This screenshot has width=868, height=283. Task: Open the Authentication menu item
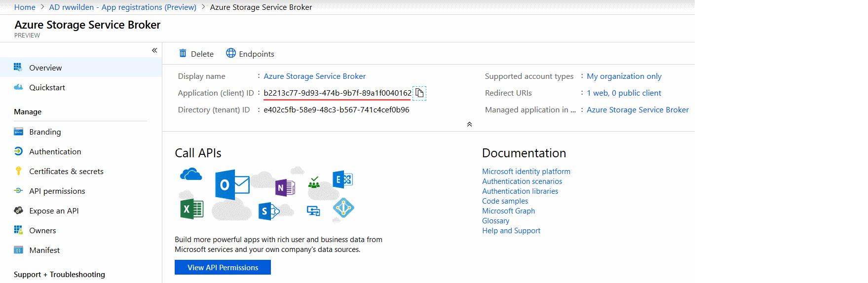pos(81,151)
